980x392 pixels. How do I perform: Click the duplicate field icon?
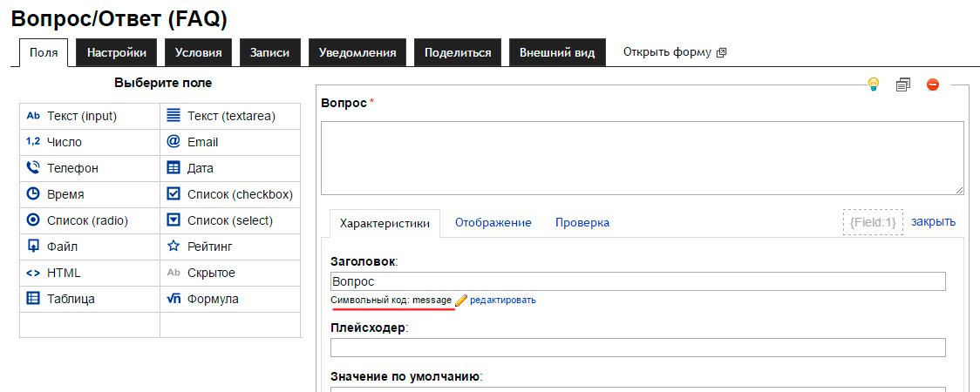pyautogui.click(x=903, y=84)
